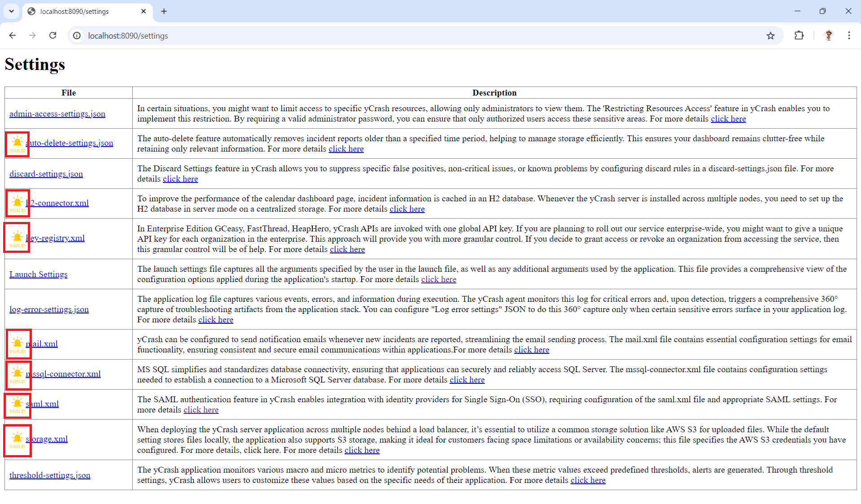Click INVALID icon beside mssql-connector.xml
The image size is (861, 504).
(x=17, y=375)
